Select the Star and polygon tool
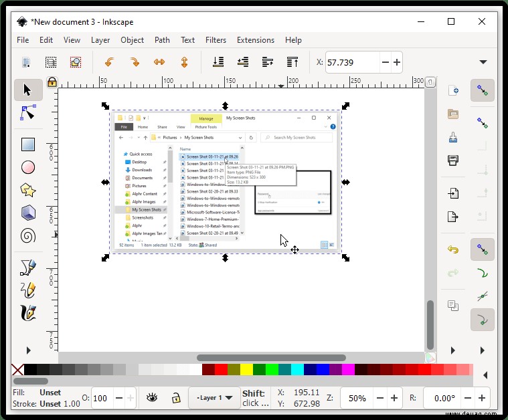508x420 pixels. (x=28, y=190)
